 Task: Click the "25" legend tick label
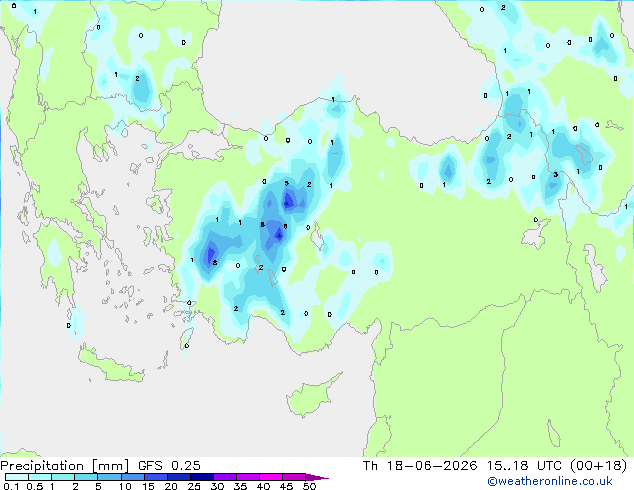point(194,486)
